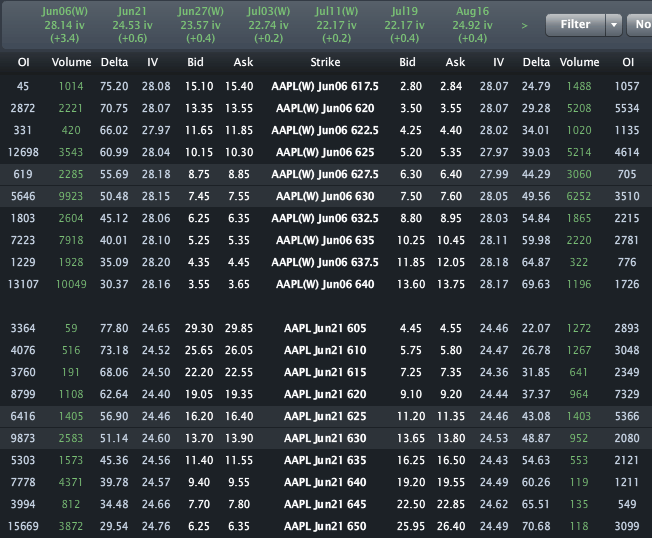Click put bid 7.50 for Jun06 630
Image resolution: width=652 pixels, height=538 pixels.
point(411,197)
